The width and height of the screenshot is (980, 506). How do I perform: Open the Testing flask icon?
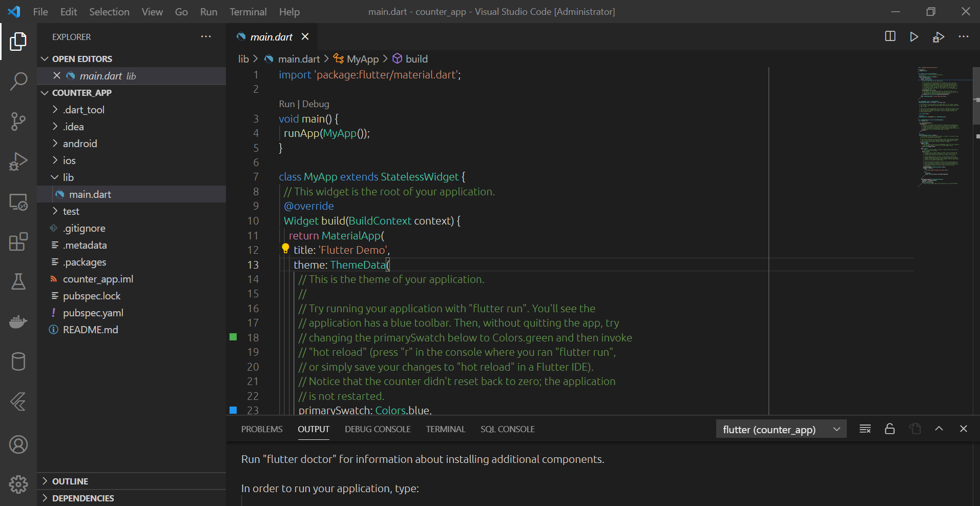(18, 281)
